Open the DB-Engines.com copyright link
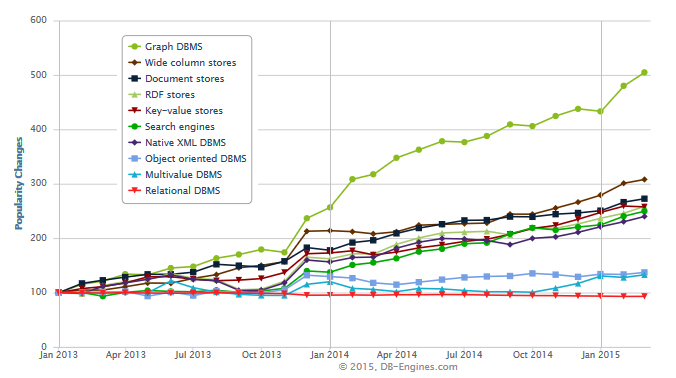Viewport: 676px width, 378px height. pos(397,367)
